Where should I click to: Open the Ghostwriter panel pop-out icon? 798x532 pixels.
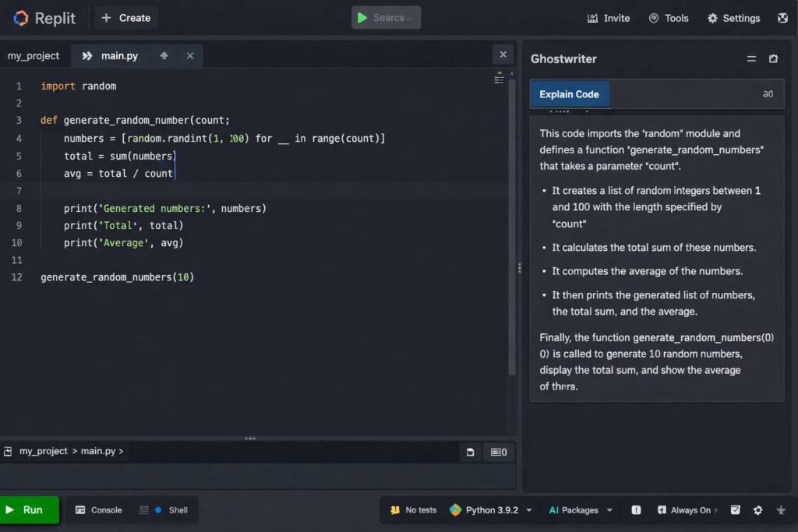point(773,59)
